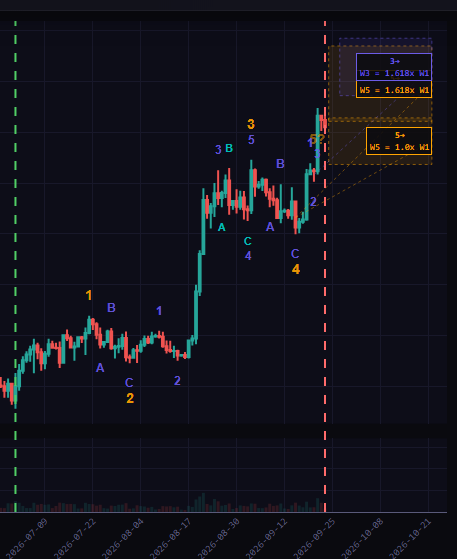Viewport: 457px width, 559px height.
Task: Click the teal A sub-wave label
Action: [222, 227]
